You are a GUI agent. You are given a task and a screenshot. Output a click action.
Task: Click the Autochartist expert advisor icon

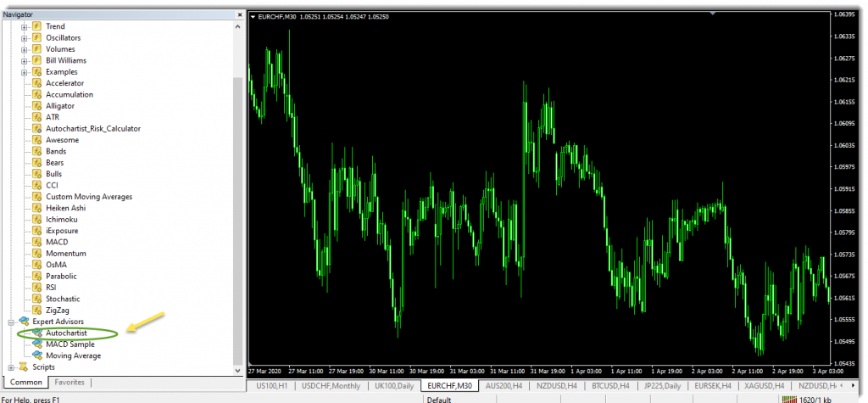(x=36, y=333)
